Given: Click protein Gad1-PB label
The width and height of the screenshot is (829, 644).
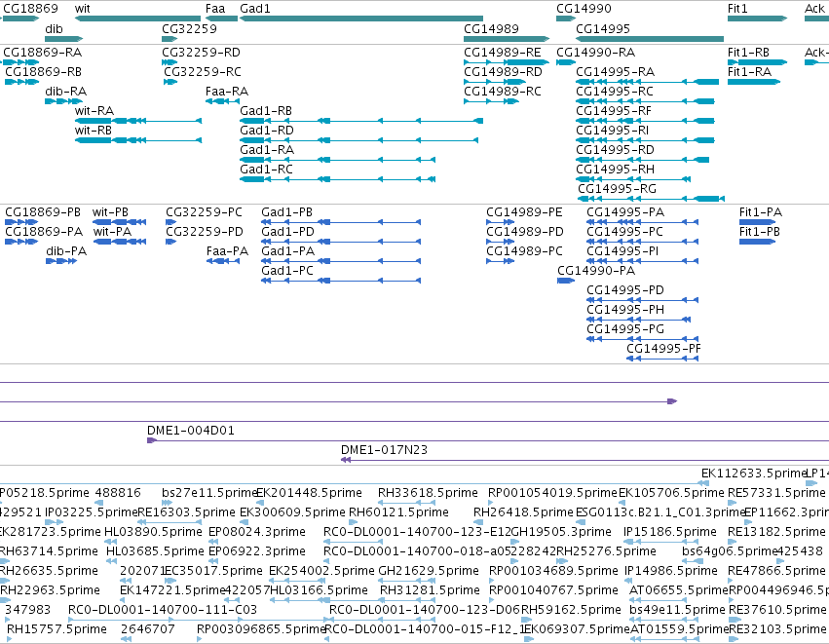Looking at the screenshot, I should click(287, 212).
